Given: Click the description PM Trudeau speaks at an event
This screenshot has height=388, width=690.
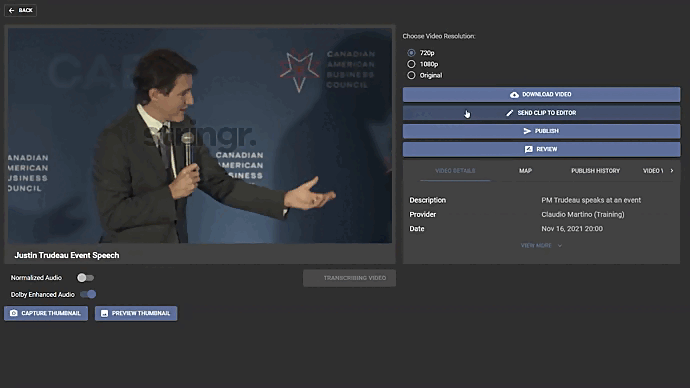Looking at the screenshot, I should coord(591,200).
